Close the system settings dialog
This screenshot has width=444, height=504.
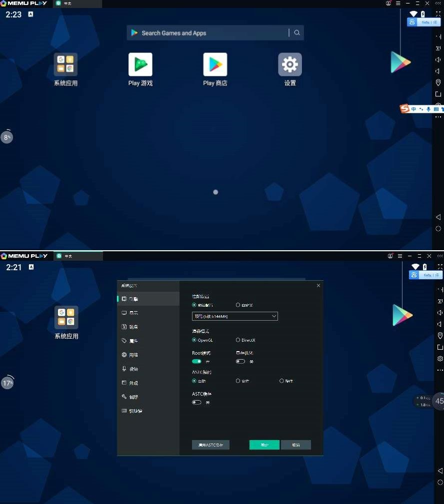pos(318,285)
